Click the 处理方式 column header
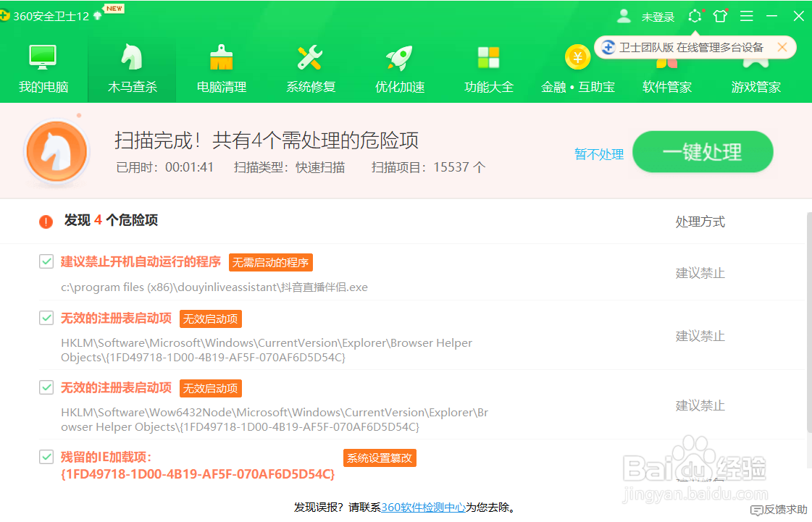 point(700,222)
